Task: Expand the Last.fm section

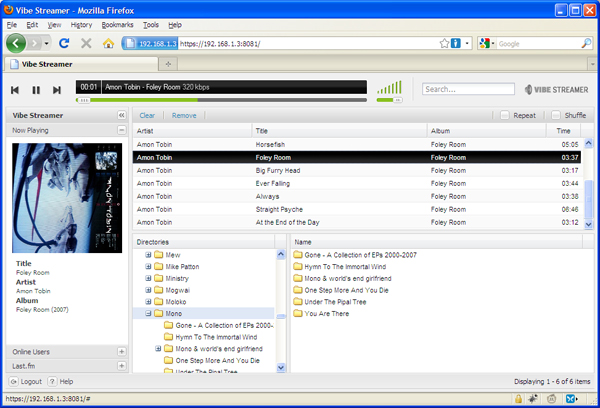Action: (x=121, y=366)
